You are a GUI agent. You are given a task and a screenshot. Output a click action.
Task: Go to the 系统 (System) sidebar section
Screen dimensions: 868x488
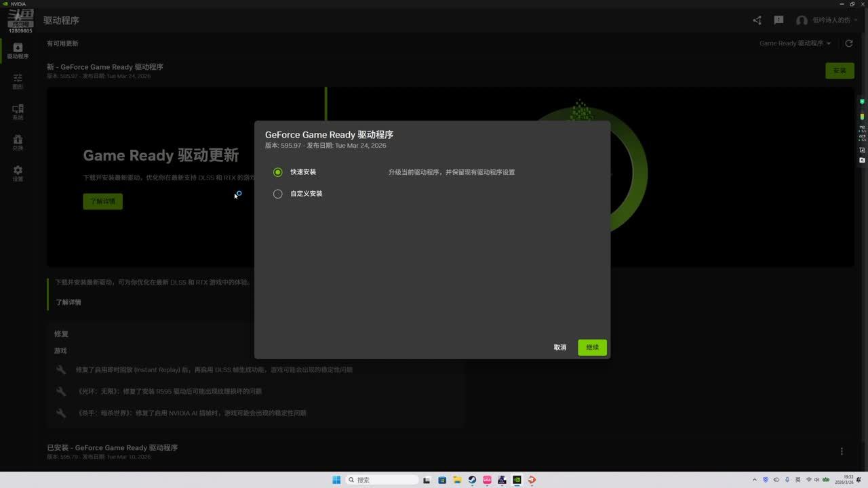(x=18, y=112)
